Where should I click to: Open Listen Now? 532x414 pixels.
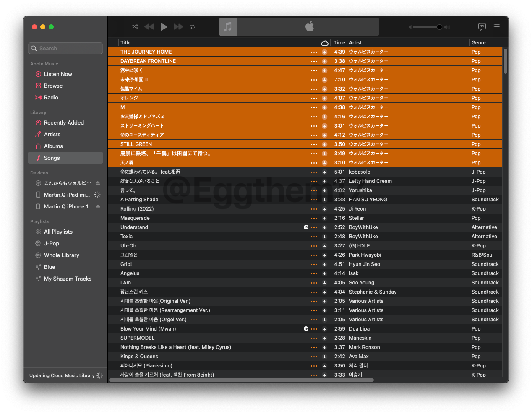pyautogui.click(x=58, y=74)
